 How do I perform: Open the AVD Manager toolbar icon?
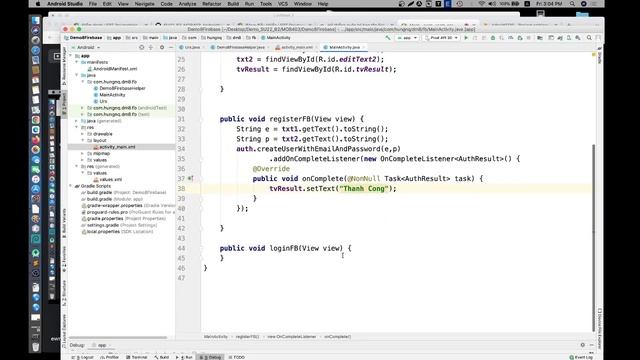tap(569, 38)
